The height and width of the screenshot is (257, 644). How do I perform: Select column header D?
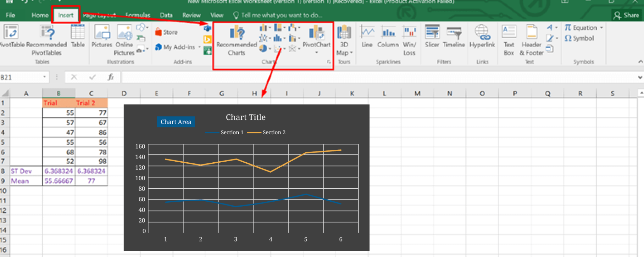click(124, 93)
